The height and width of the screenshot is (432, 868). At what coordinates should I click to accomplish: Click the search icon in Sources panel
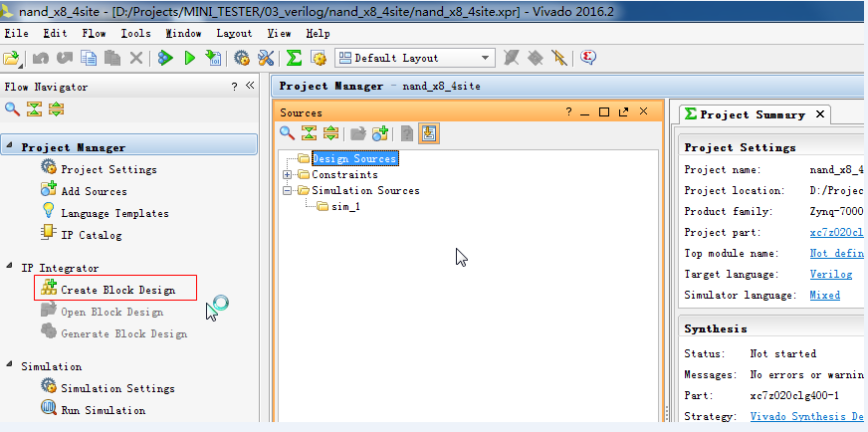(287, 133)
